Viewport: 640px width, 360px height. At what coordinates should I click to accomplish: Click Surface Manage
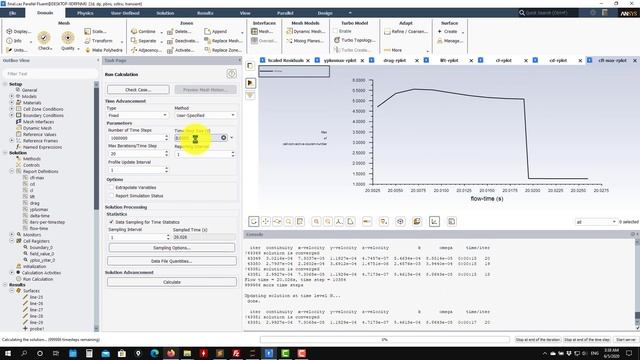[450, 41]
